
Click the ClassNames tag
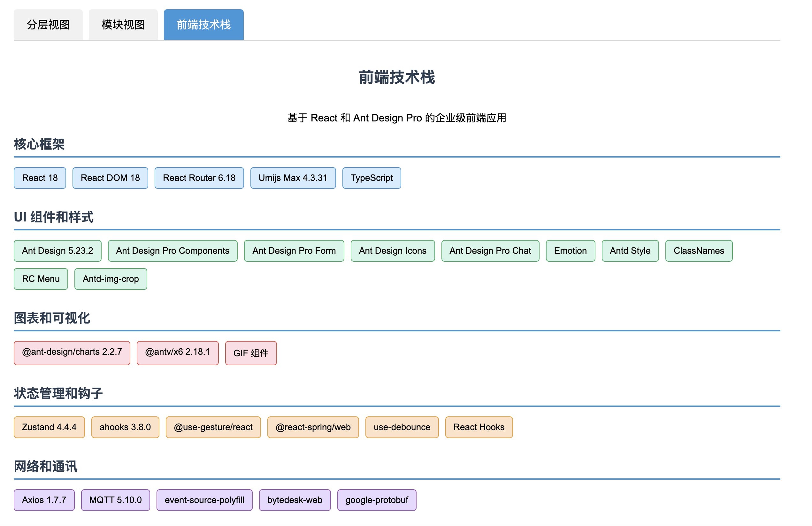[x=698, y=251]
